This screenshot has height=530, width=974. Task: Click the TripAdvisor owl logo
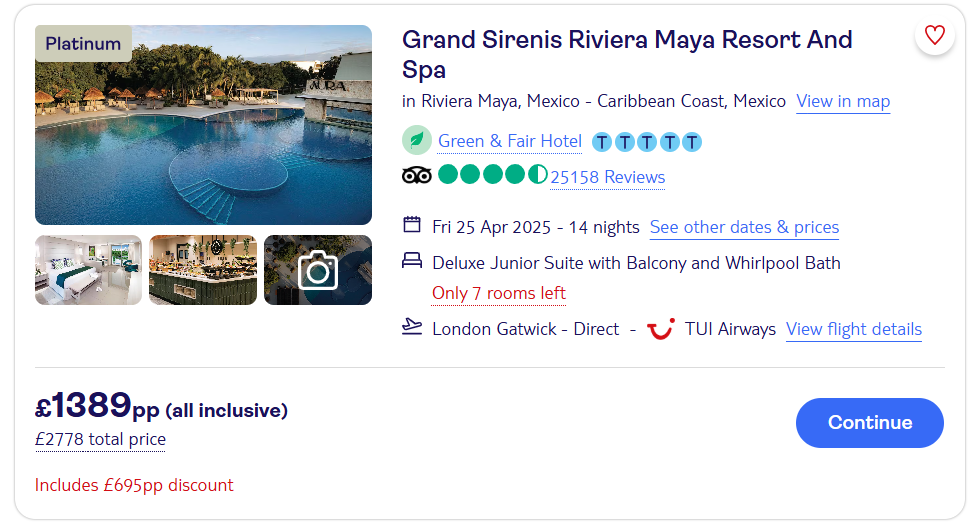(416, 176)
